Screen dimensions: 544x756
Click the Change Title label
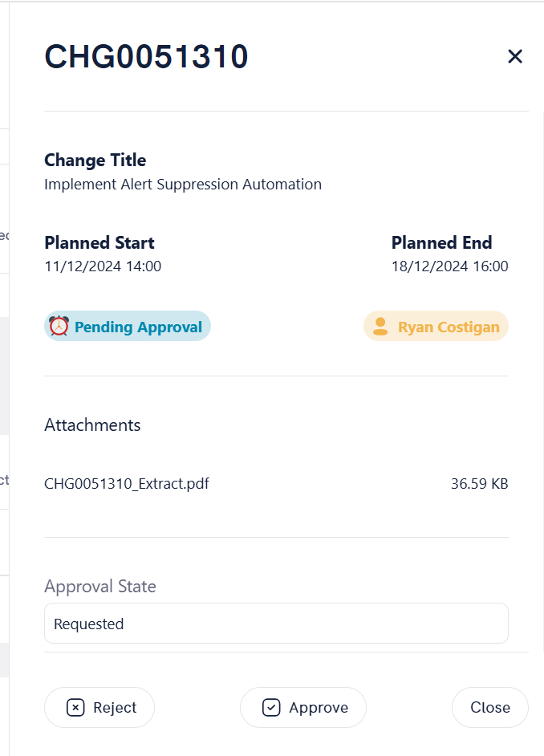pyautogui.click(x=95, y=160)
